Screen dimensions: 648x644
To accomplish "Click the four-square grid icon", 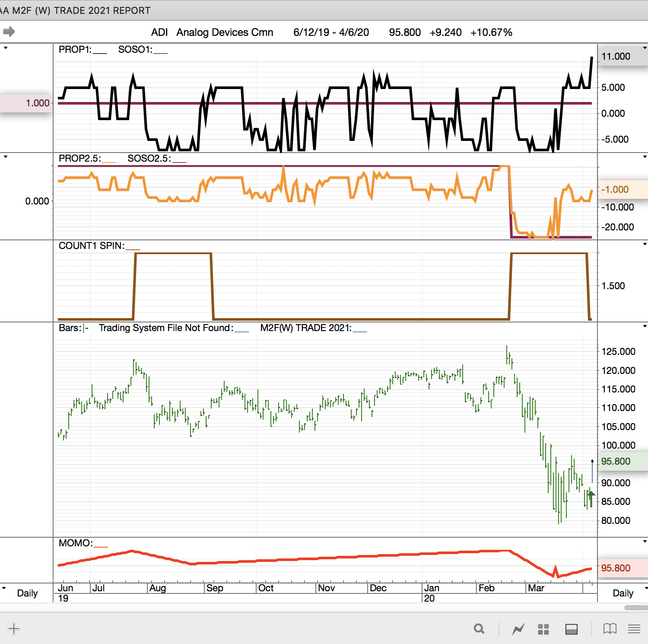I will [543, 629].
